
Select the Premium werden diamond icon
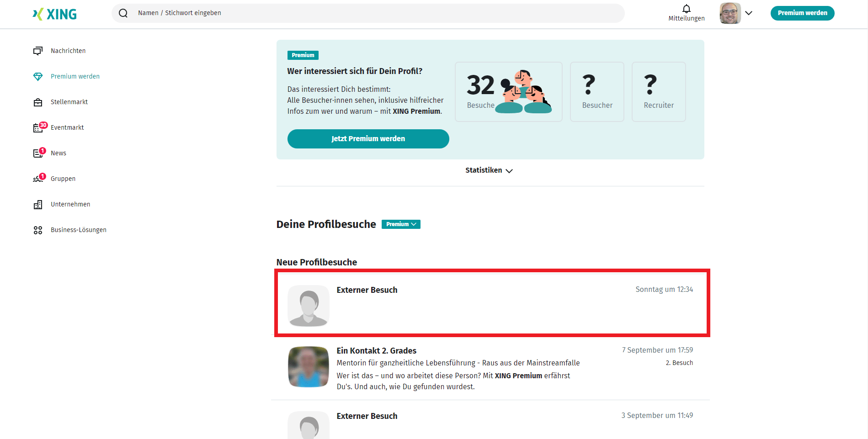coord(38,76)
